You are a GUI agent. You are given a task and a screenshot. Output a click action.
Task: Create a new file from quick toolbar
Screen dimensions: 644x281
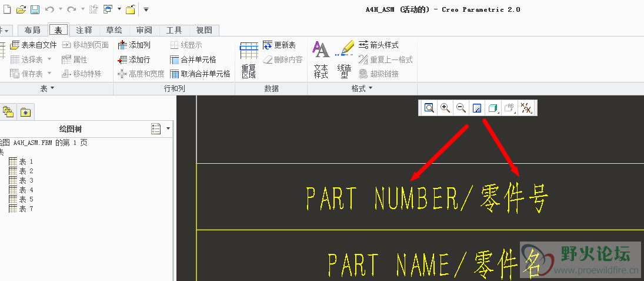(x=7, y=9)
